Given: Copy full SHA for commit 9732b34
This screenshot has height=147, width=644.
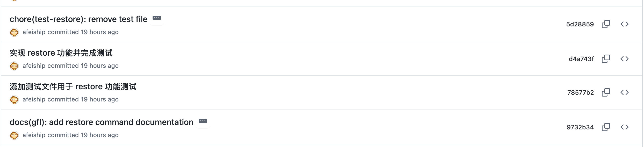Looking at the screenshot, I should [x=606, y=127].
